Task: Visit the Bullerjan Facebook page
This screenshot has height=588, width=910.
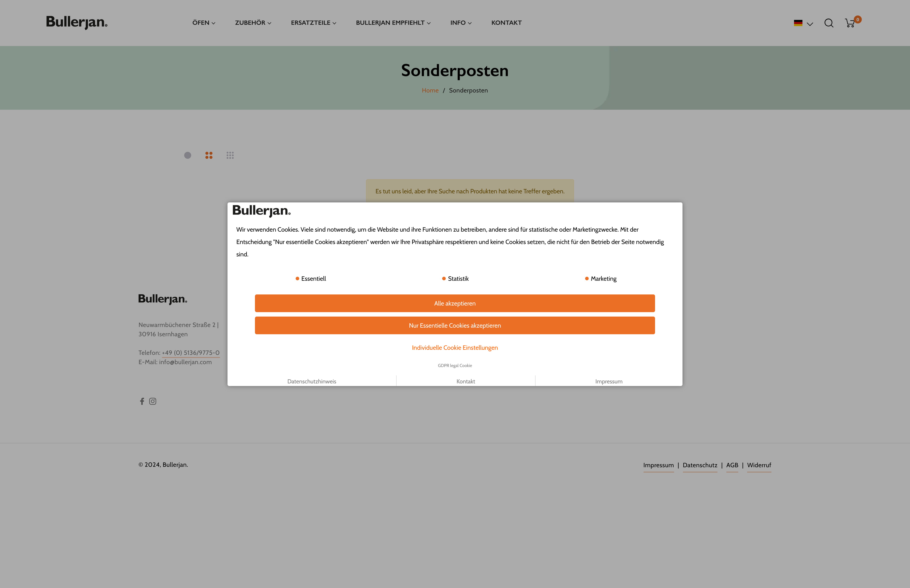Action: coord(142,401)
